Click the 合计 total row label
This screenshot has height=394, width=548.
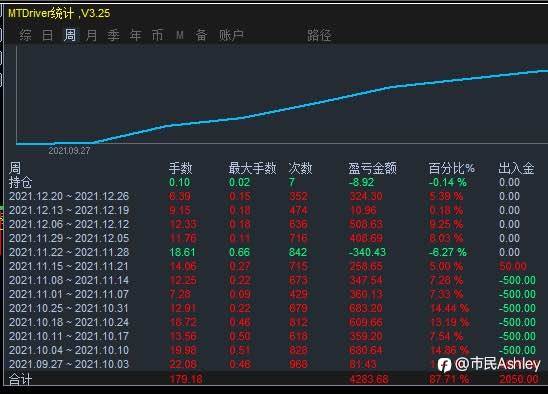[x=20, y=379]
